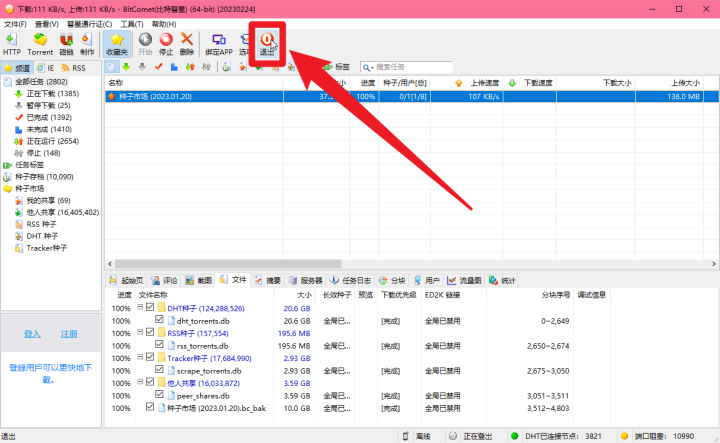
Task: Open the 查看(V) menu
Action: point(46,24)
